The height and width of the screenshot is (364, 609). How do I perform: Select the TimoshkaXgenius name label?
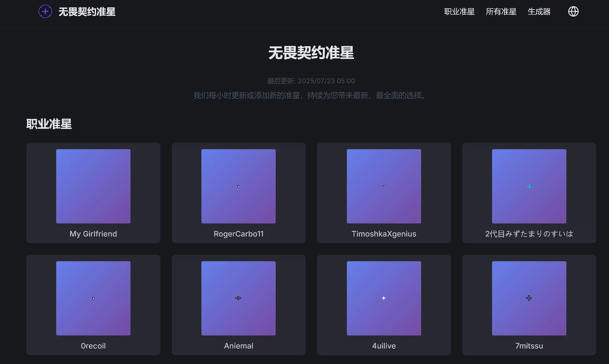coord(384,234)
